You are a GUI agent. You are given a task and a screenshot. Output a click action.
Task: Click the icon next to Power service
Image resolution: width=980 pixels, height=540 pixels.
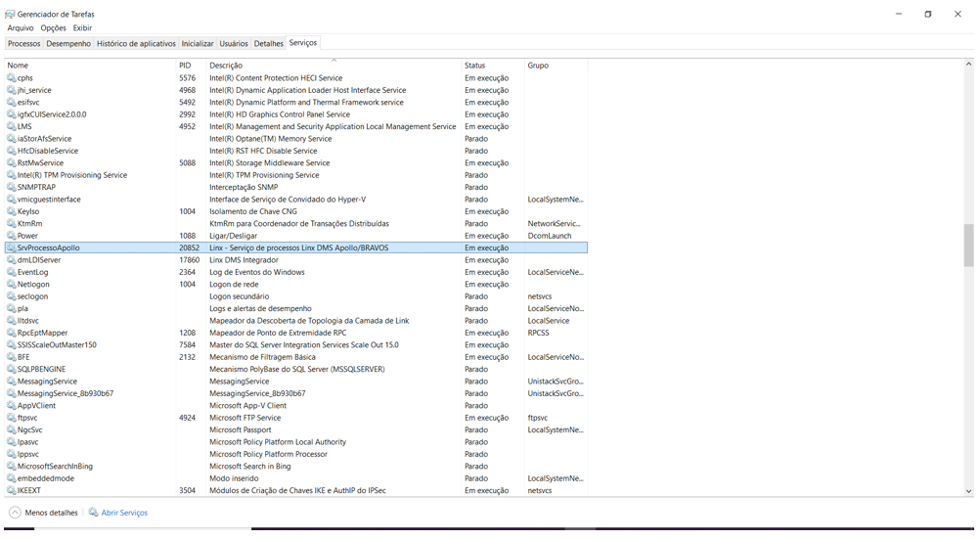12,236
